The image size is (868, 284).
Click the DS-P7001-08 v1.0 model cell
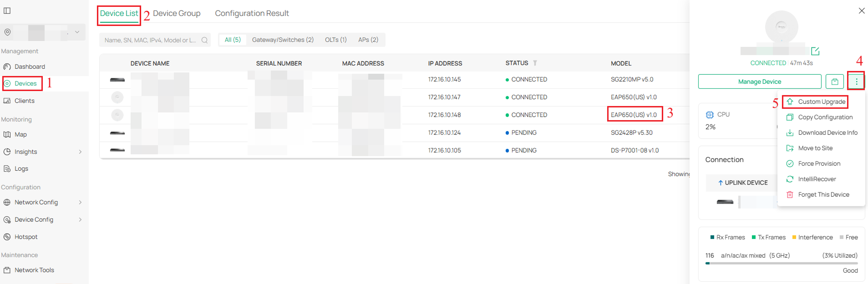coord(635,150)
